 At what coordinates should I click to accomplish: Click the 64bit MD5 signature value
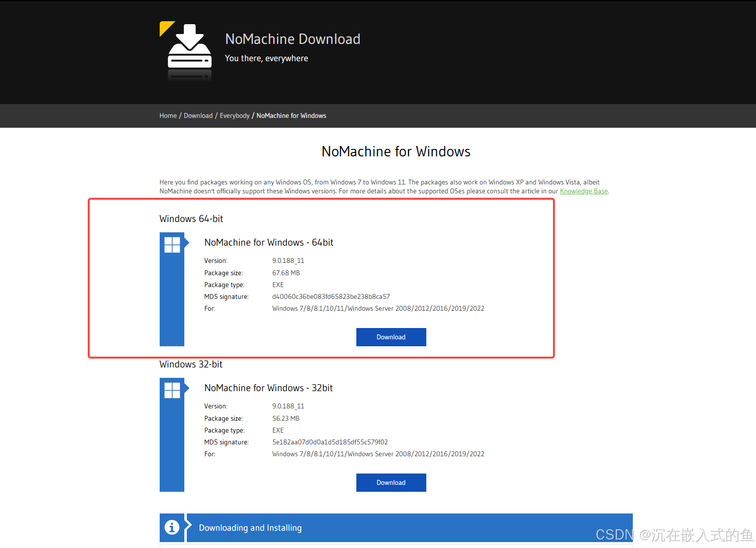[331, 296]
